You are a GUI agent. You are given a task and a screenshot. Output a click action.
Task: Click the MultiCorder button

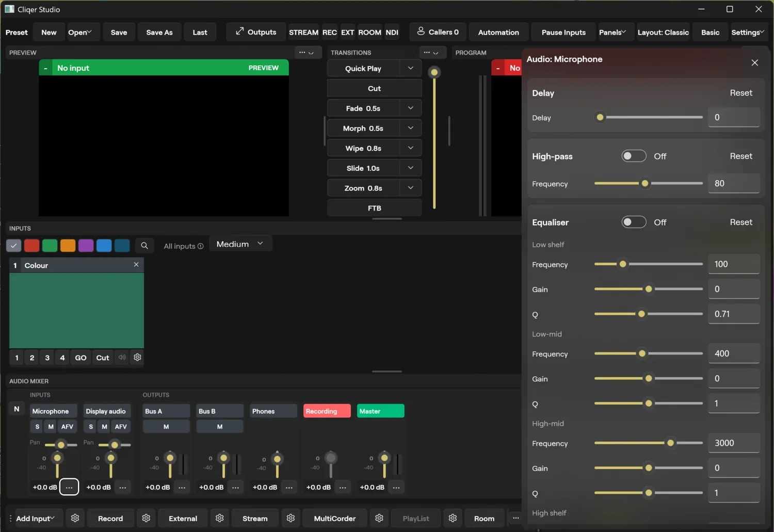tap(335, 518)
